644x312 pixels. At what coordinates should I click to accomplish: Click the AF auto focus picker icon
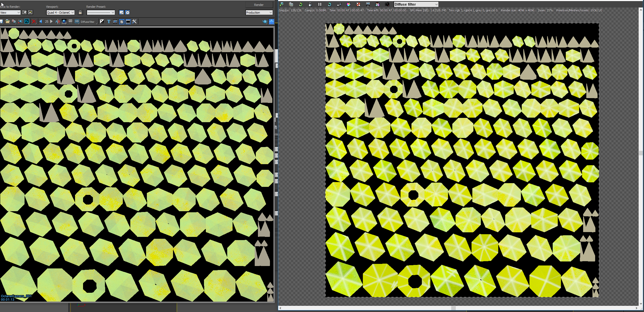click(339, 4)
